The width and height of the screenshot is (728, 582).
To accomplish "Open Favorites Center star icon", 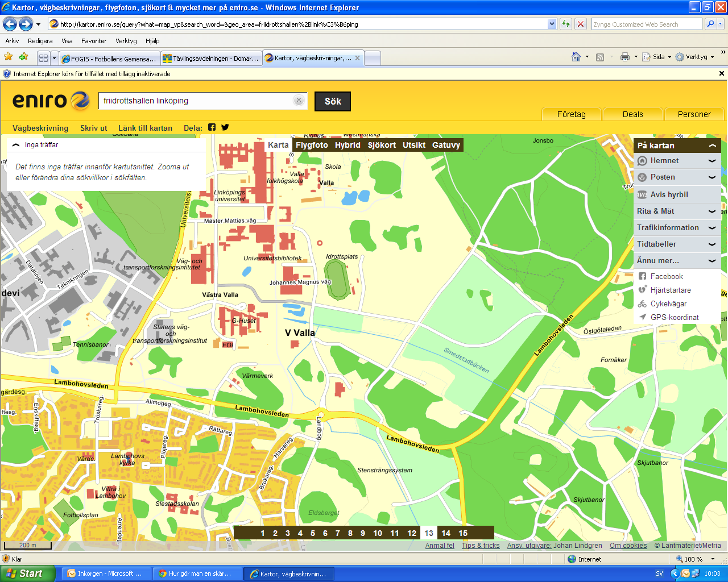I will tap(9, 57).
